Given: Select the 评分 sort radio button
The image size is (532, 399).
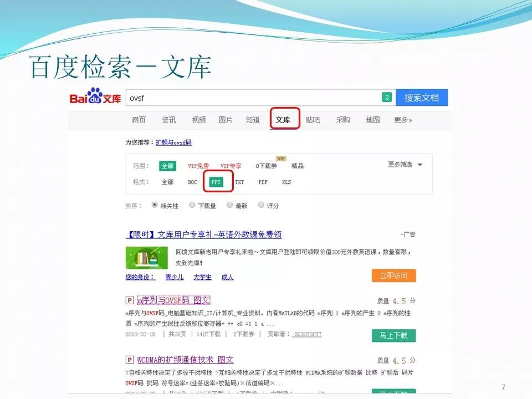Looking at the screenshot, I should [x=261, y=205].
